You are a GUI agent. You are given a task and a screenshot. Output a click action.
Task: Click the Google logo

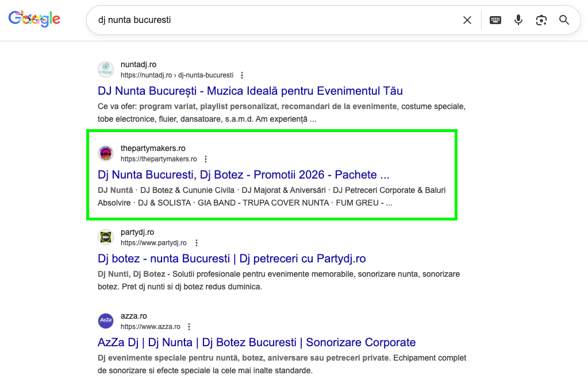(34, 19)
